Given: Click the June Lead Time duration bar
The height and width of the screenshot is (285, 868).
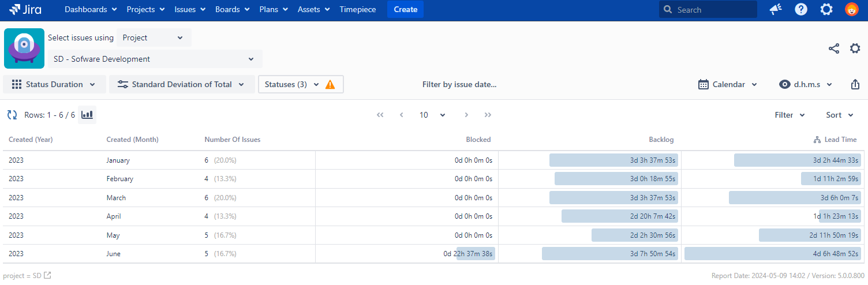Looking at the screenshot, I should (x=773, y=254).
